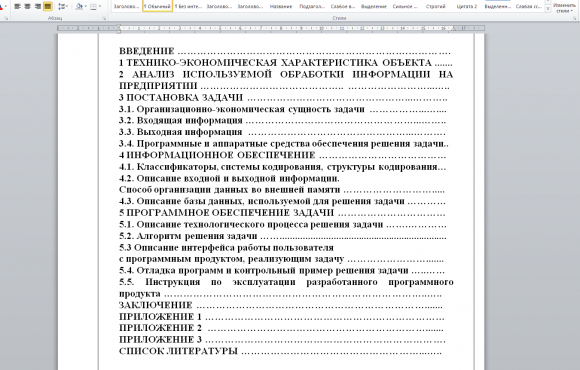Open borders dropdown arrow
Screen dimensions: 580x370
100,6
